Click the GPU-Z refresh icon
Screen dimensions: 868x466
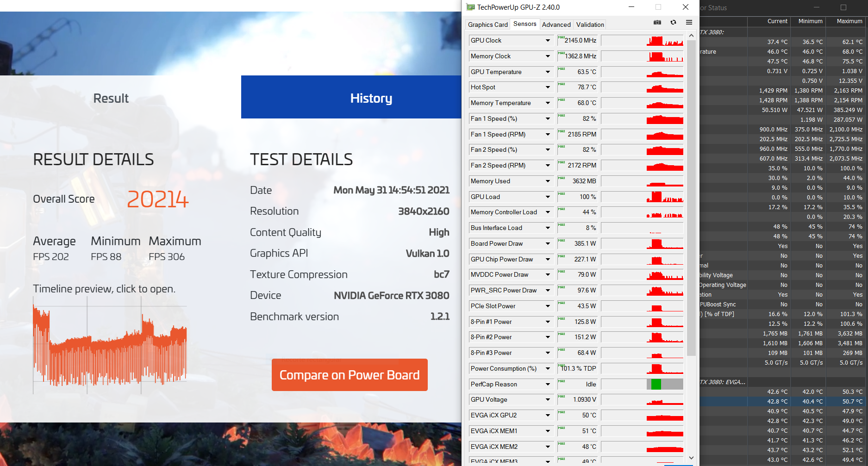coord(673,22)
